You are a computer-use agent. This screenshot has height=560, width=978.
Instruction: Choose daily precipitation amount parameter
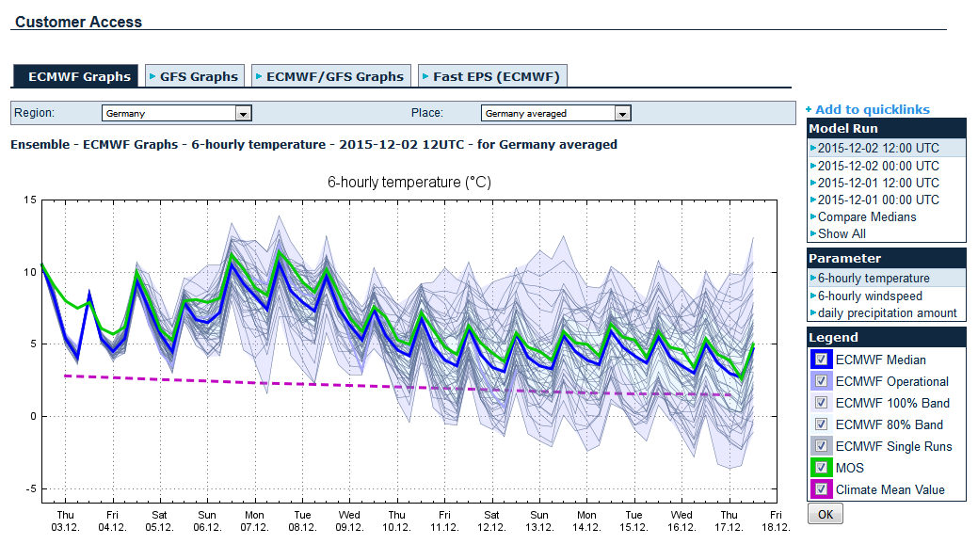pyautogui.click(x=887, y=312)
